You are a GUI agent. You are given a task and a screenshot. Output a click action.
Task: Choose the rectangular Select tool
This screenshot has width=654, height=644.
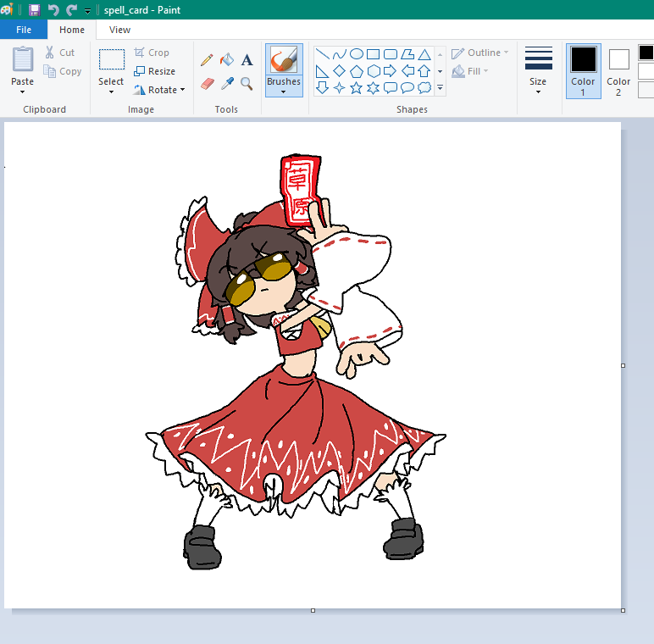click(x=111, y=59)
